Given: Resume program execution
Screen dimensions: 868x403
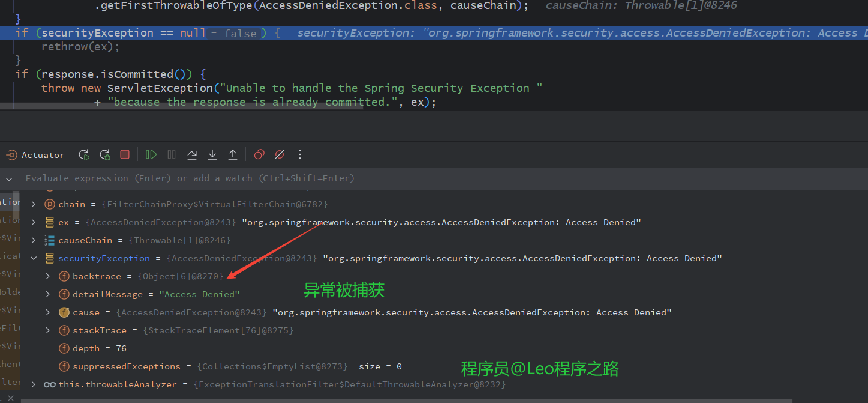Looking at the screenshot, I should pyautogui.click(x=151, y=154).
